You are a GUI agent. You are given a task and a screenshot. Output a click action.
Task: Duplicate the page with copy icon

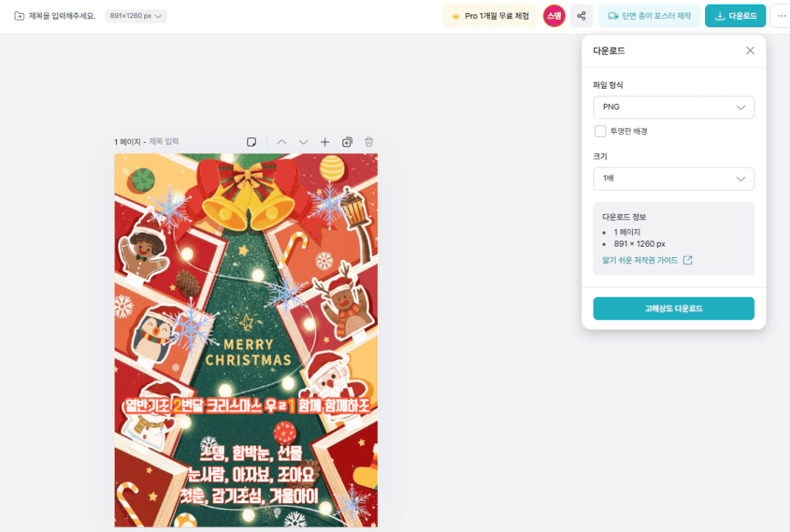[x=347, y=142]
